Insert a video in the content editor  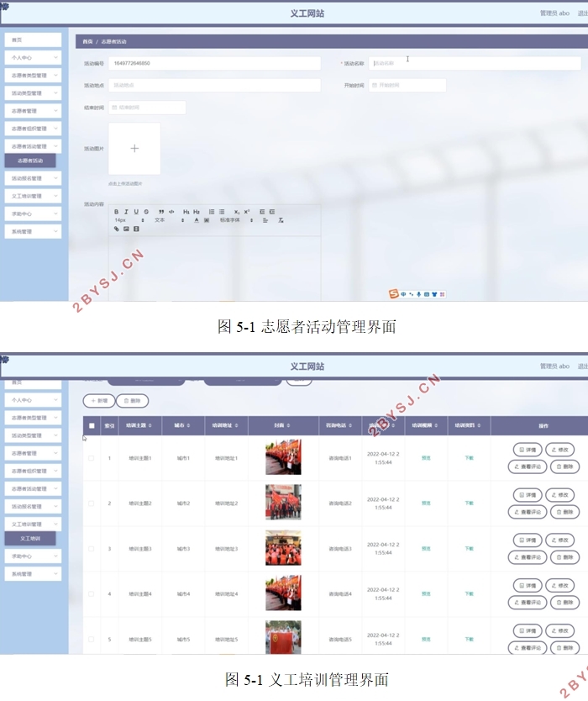(x=136, y=229)
